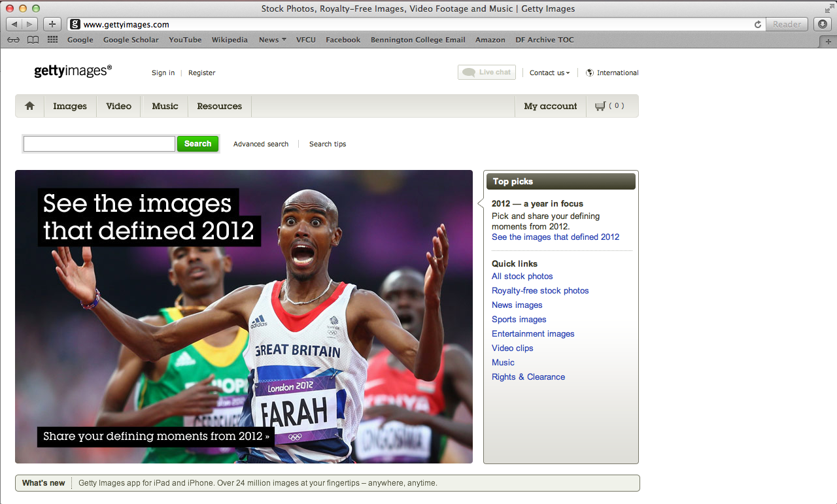837x504 pixels.
Task: Open the shopping cart icon
Action: point(600,106)
